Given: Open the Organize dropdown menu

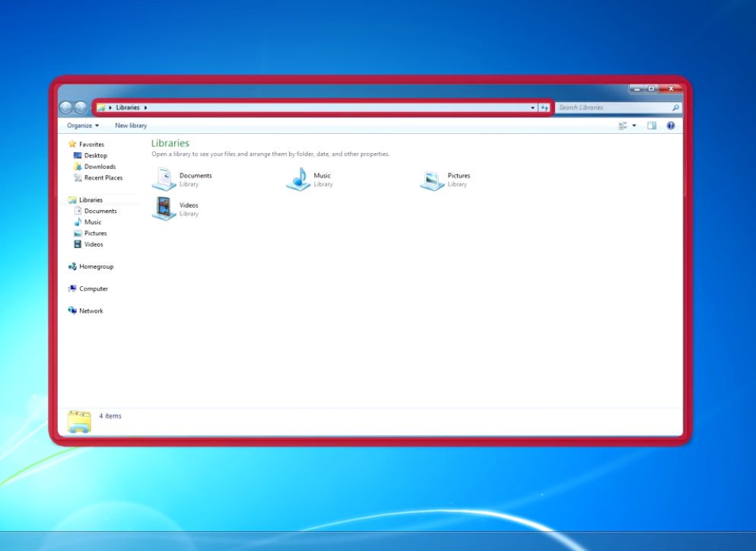Looking at the screenshot, I should click(83, 126).
